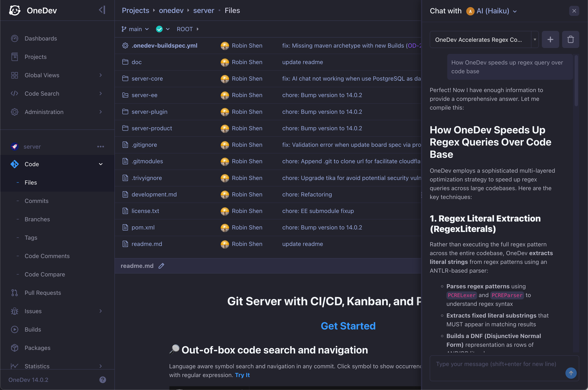This screenshot has height=390, width=588.
Task: Start a new chat with the plus icon
Action: click(x=550, y=39)
